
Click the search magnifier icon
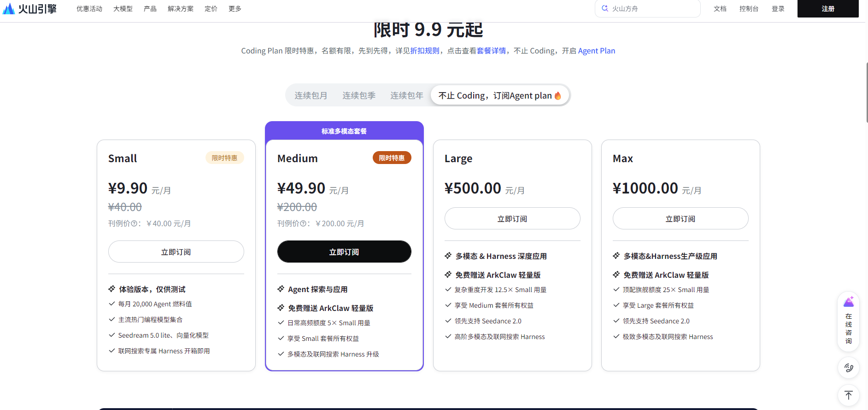(x=605, y=8)
